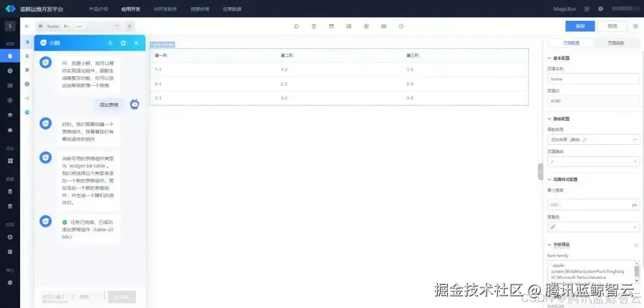Click the user icon under 权限
This screenshot has height=308, width=644.
coord(10,237)
